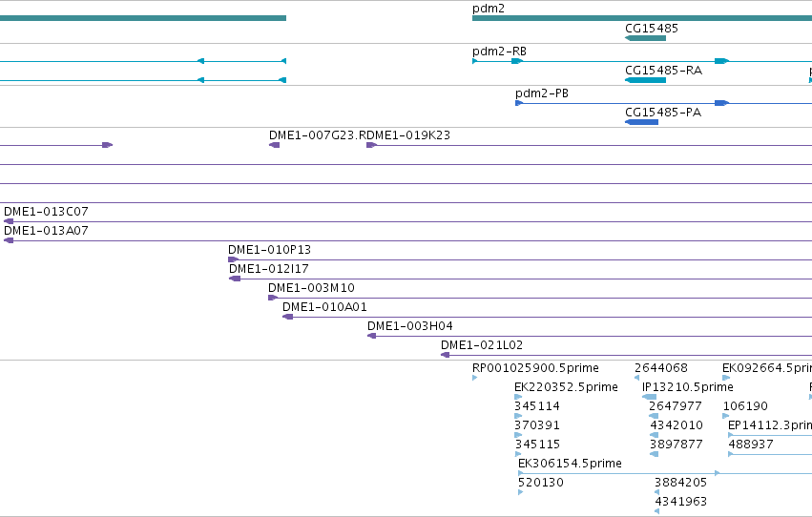Select the CG15485-RA transcript label
The height and width of the screenshot is (517, 812).
point(663,71)
